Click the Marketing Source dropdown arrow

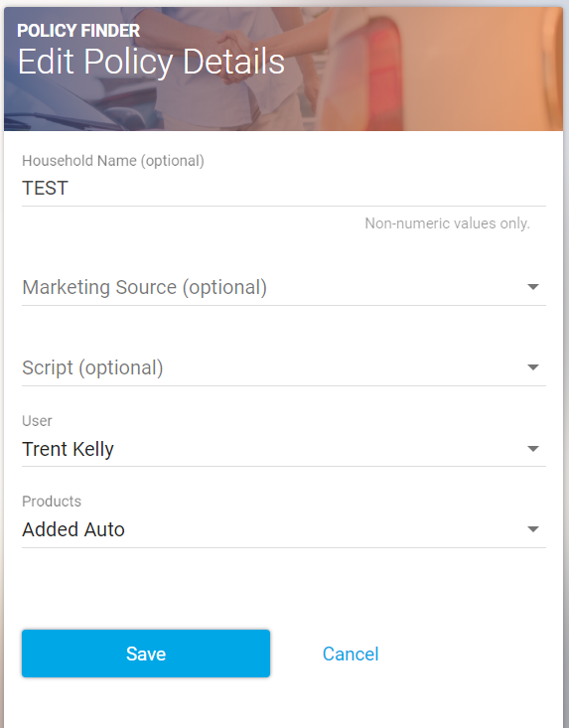pos(533,287)
